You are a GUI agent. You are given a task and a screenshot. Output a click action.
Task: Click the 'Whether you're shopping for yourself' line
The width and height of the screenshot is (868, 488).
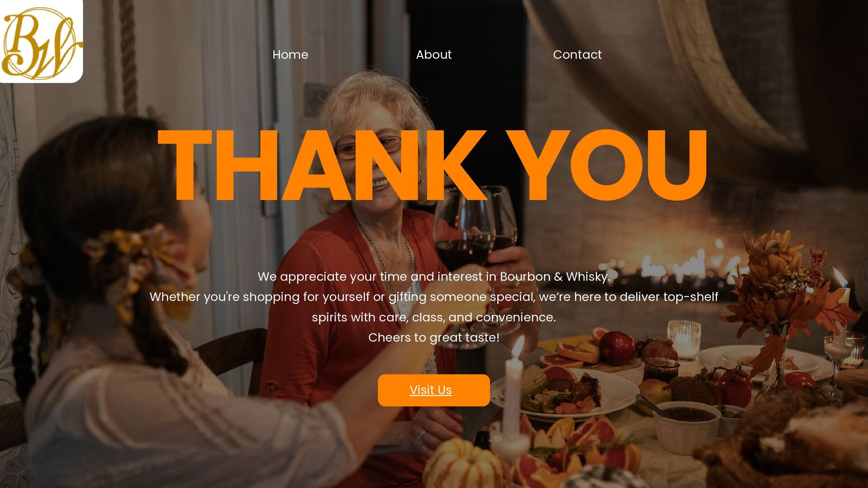pyautogui.click(x=434, y=297)
